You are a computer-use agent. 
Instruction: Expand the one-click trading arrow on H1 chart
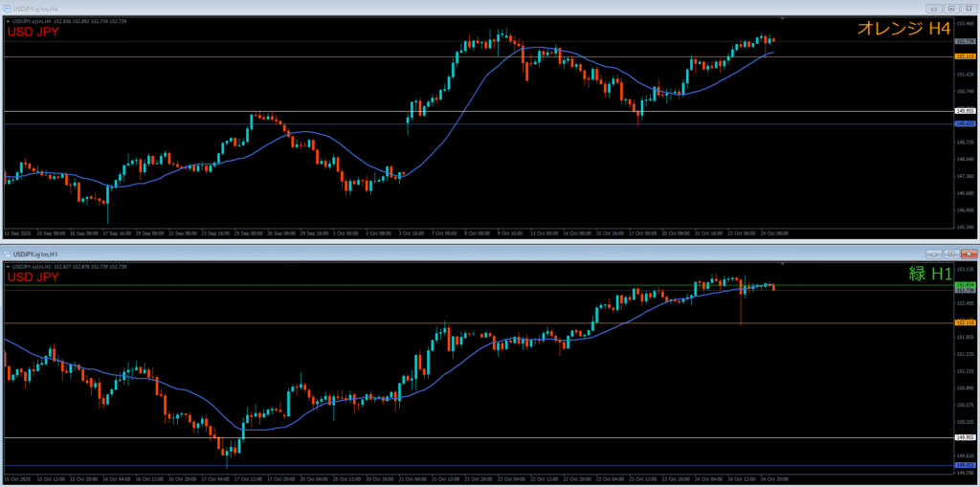[8, 266]
